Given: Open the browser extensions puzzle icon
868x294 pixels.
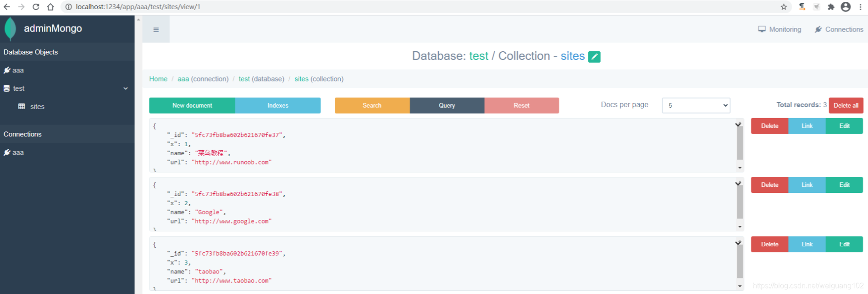Looking at the screenshot, I should click(x=831, y=7).
